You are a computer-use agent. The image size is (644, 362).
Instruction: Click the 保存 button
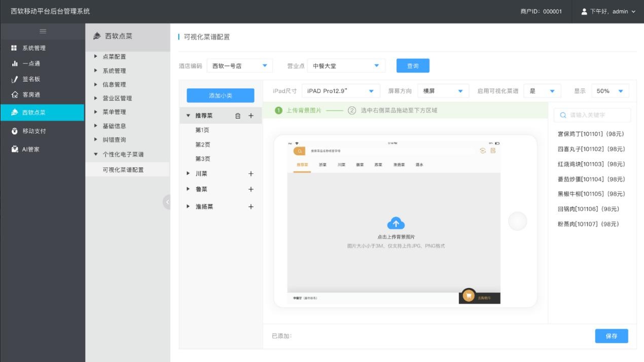[612, 336]
